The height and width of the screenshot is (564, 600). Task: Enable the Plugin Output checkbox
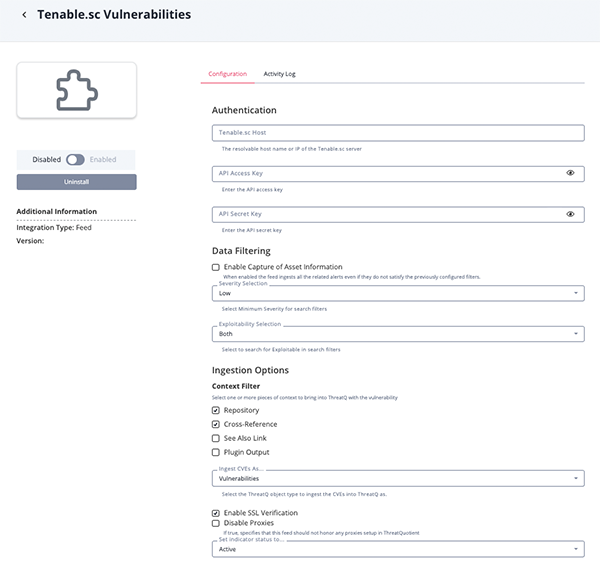(x=216, y=452)
